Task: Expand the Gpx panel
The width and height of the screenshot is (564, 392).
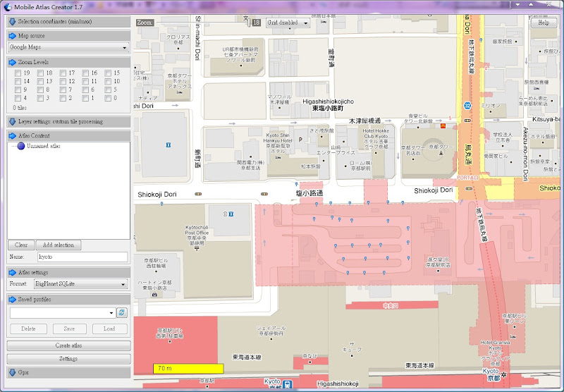Action: coord(68,372)
